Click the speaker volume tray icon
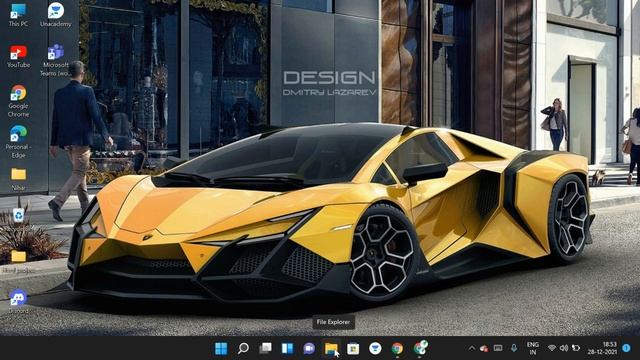The height and width of the screenshot is (360, 640). tap(564, 348)
